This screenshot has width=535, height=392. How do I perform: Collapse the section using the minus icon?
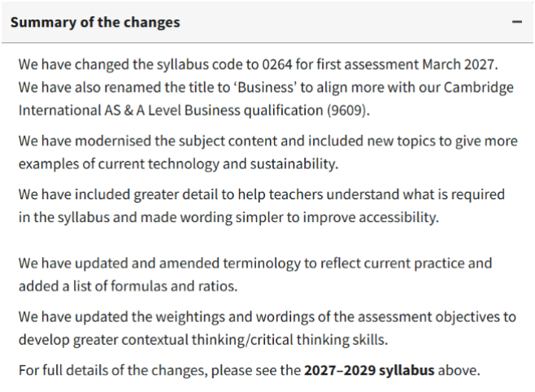tap(517, 22)
